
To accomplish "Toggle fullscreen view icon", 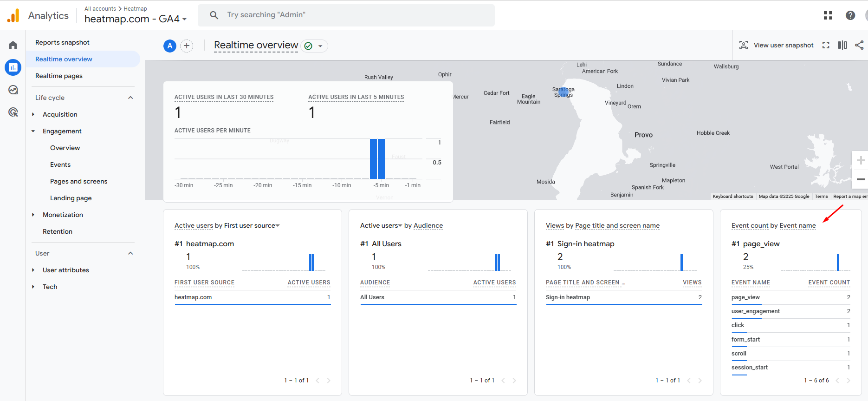I will click(826, 45).
